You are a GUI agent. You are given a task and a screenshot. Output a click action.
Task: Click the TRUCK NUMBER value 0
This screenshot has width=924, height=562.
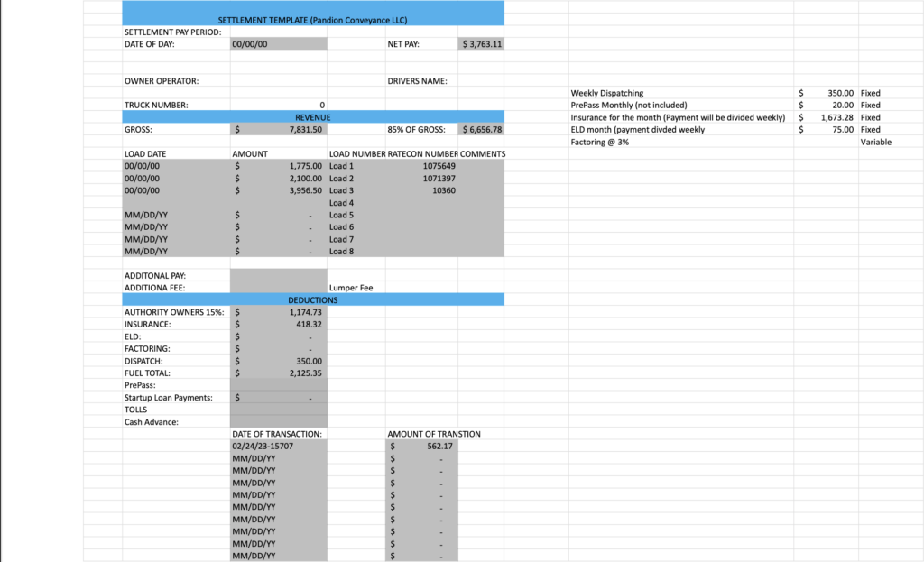pyautogui.click(x=279, y=105)
